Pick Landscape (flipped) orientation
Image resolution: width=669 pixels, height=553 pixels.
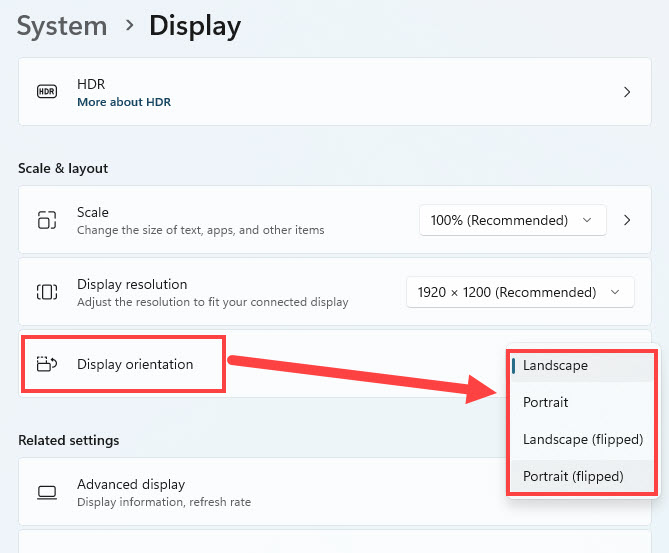[x=582, y=439]
